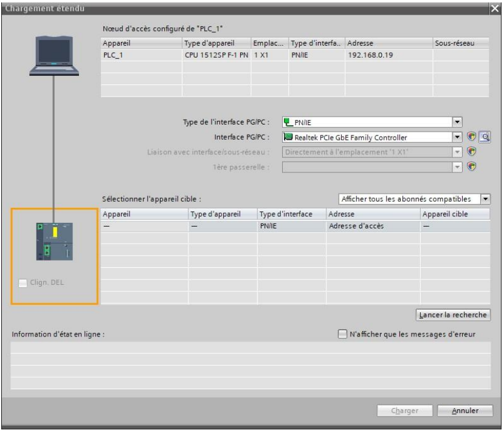
Task: Select PLC_1 cell in access node table
Action: pos(142,55)
